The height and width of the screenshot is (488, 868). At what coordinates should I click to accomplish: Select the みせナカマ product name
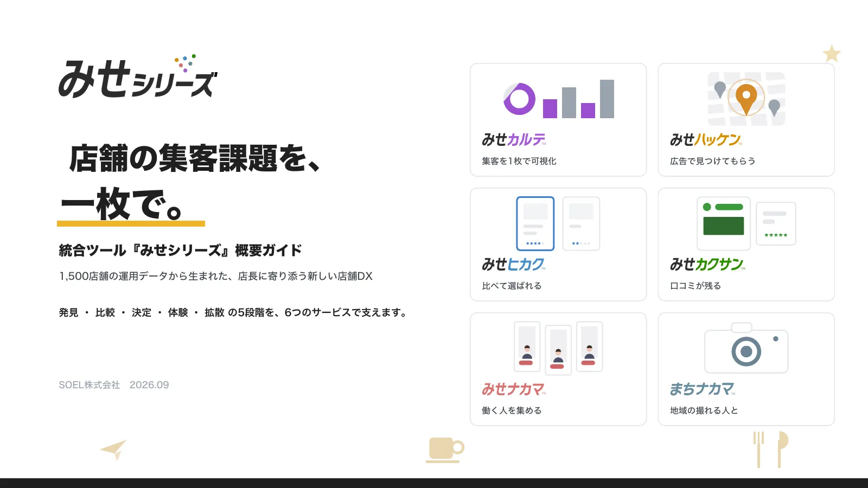514,389
